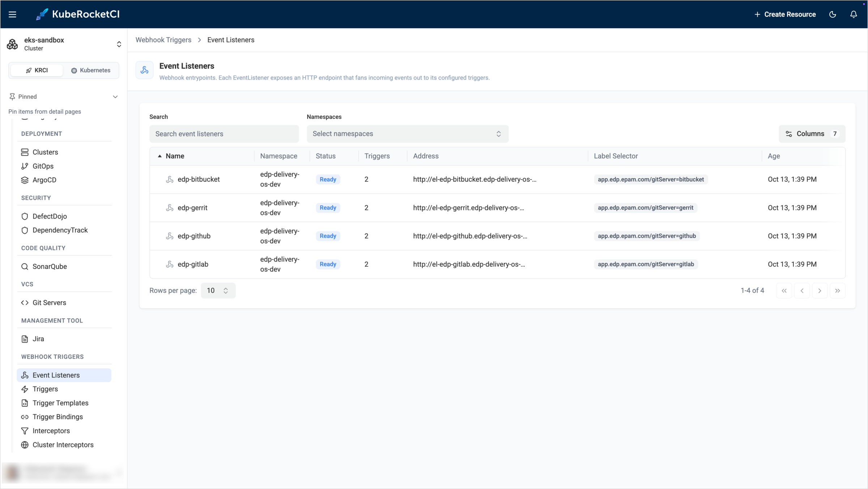This screenshot has width=868, height=489.
Task: Focus the Search event listeners field
Action: coord(224,134)
